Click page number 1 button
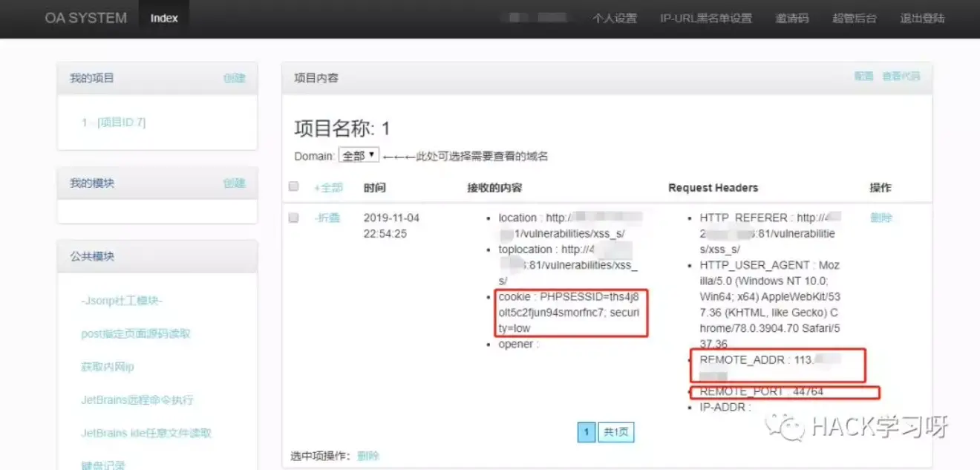This screenshot has width=980, height=470. point(587,432)
